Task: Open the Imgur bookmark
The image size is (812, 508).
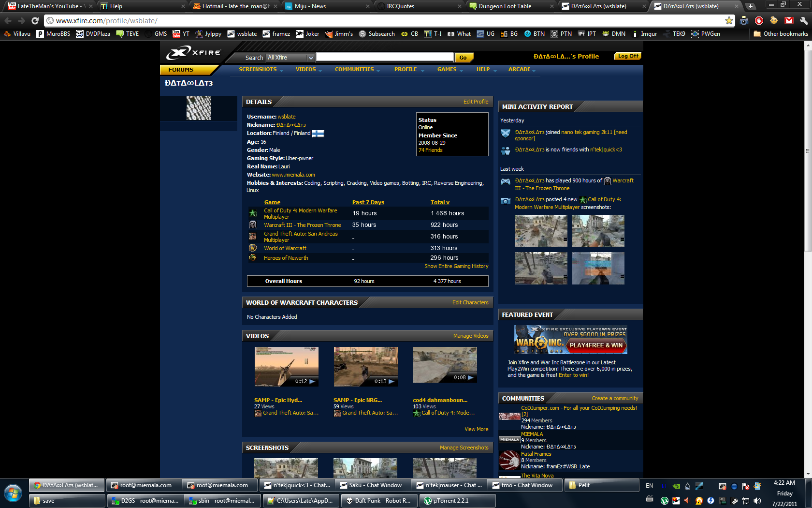Action: coord(644,34)
